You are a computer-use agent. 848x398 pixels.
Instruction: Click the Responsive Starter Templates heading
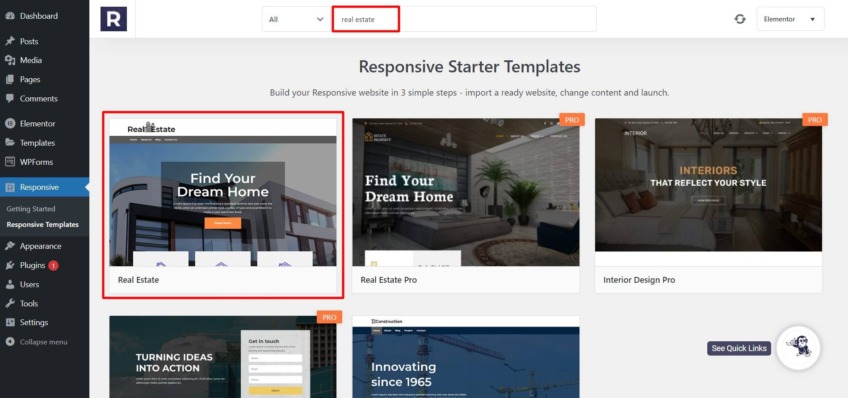(469, 67)
